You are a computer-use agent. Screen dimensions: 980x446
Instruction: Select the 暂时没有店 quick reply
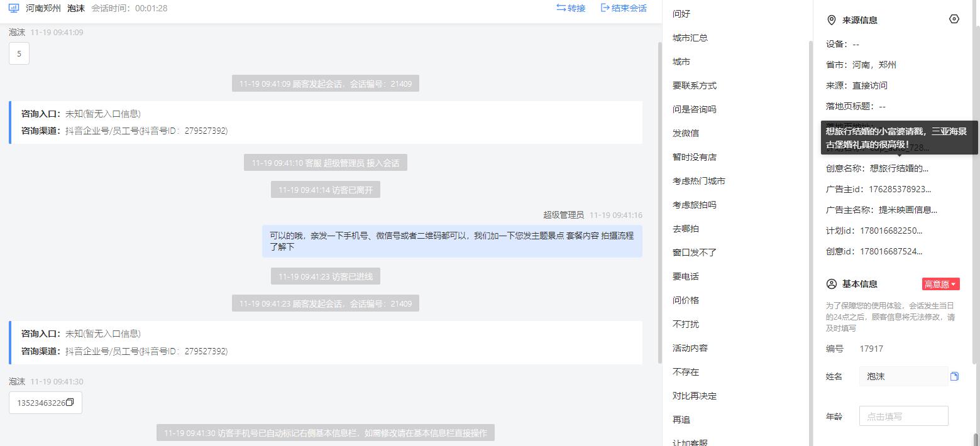[x=695, y=157]
